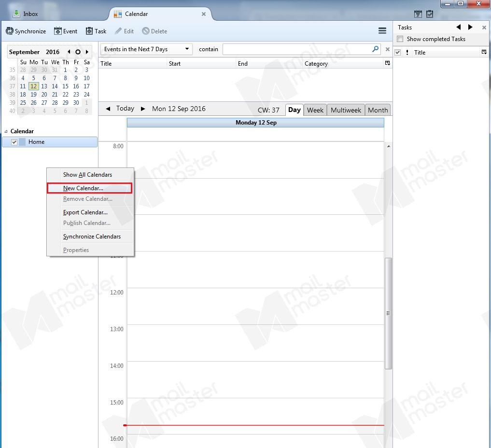Choose Publish Calendar... menu item
This screenshot has width=491, height=448.
tap(90, 223)
